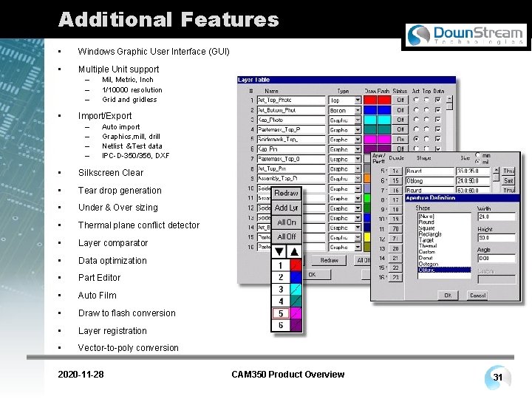Open the Type dropdown for layer 3
The height and width of the screenshot is (399, 532).
click(358, 120)
